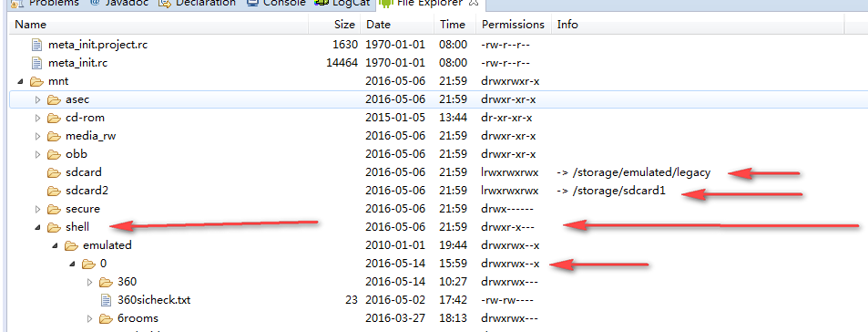868x332 pixels.
Task: Click the dr-xr-xr-x permissions of cd-rom
Action: pos(507,118)
